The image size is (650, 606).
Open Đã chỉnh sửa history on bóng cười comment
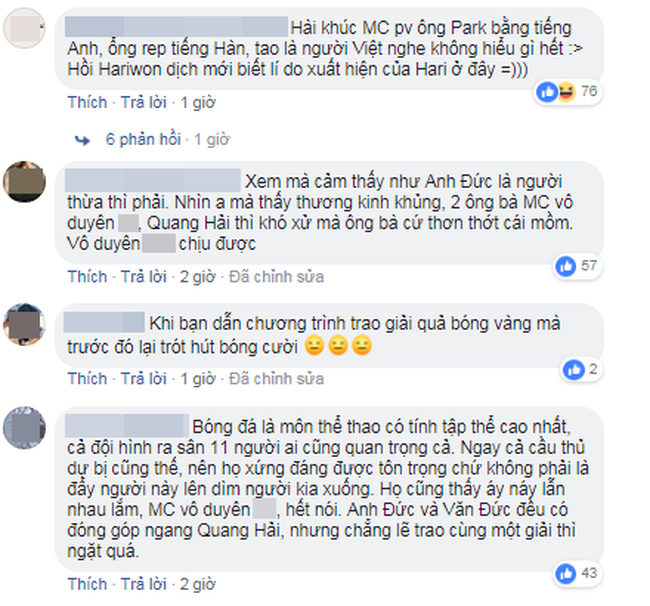click(276, 379)
